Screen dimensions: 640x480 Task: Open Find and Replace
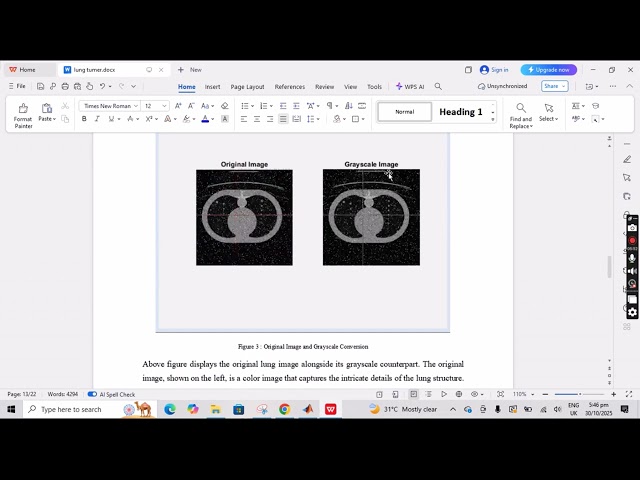521,116
